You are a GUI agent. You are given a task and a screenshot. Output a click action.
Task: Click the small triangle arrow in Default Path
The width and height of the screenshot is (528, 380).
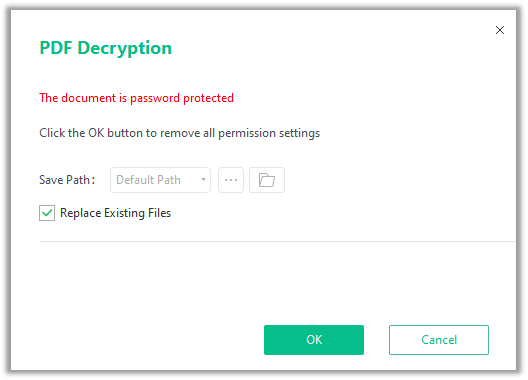pos(203,180)
